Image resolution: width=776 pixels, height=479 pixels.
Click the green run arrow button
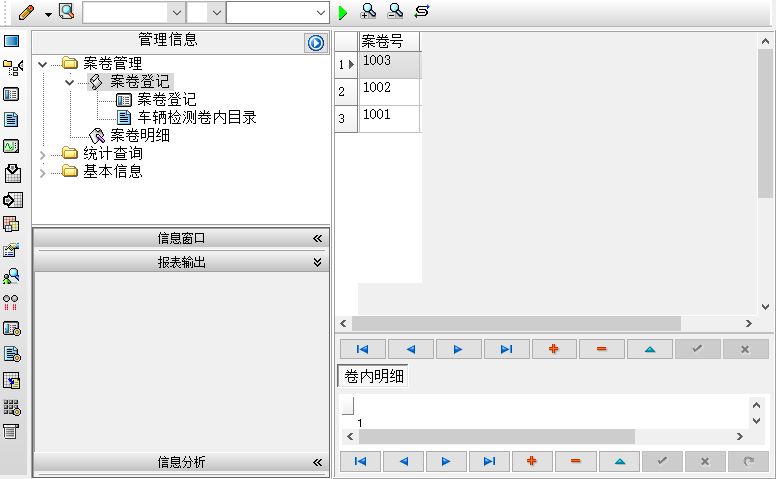coord(342,13)
